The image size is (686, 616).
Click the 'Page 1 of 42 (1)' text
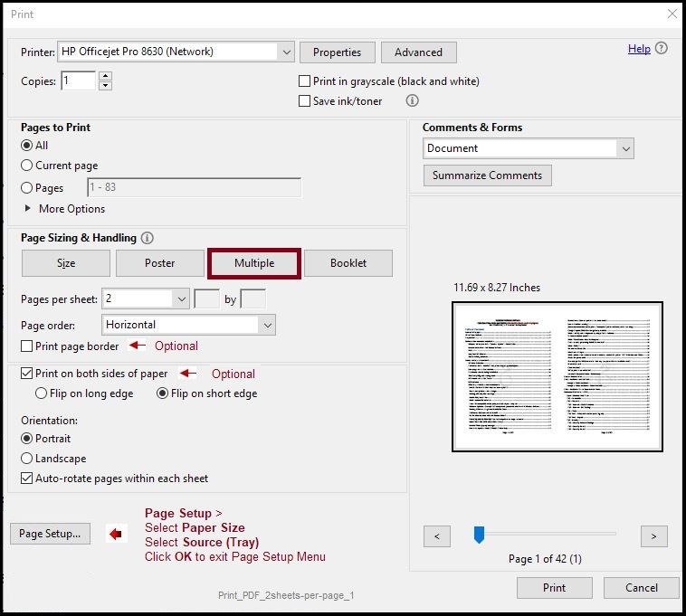[545, 559]
